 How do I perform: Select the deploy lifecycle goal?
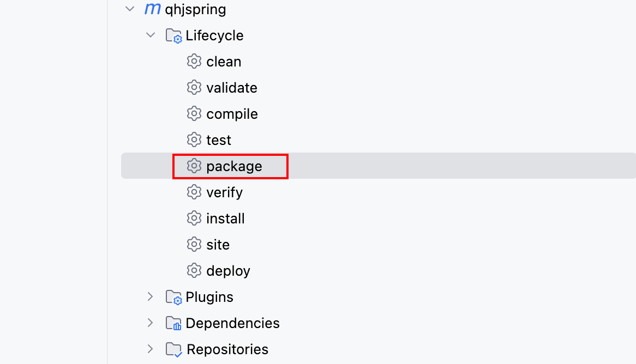tap(228, 271)
